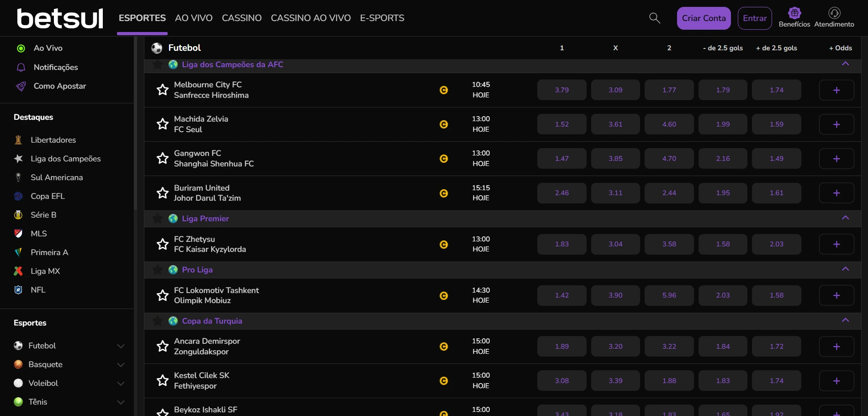868x416 pixels.
Task: Click the Liga MX logo icon
Action: point(18,271)
